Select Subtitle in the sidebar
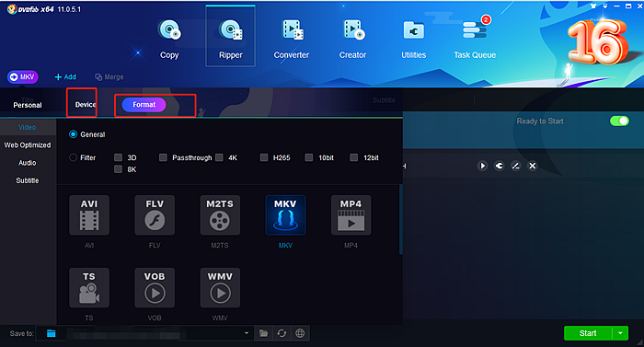This screenshot has width=644, height=347. [x=27, y=180]
